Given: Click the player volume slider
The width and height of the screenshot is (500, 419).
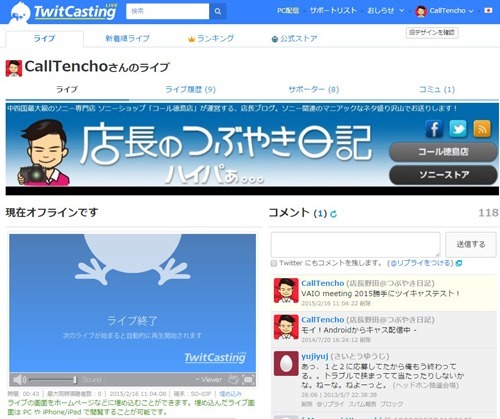Looking at the screenshot, I should tap(53, 380).
